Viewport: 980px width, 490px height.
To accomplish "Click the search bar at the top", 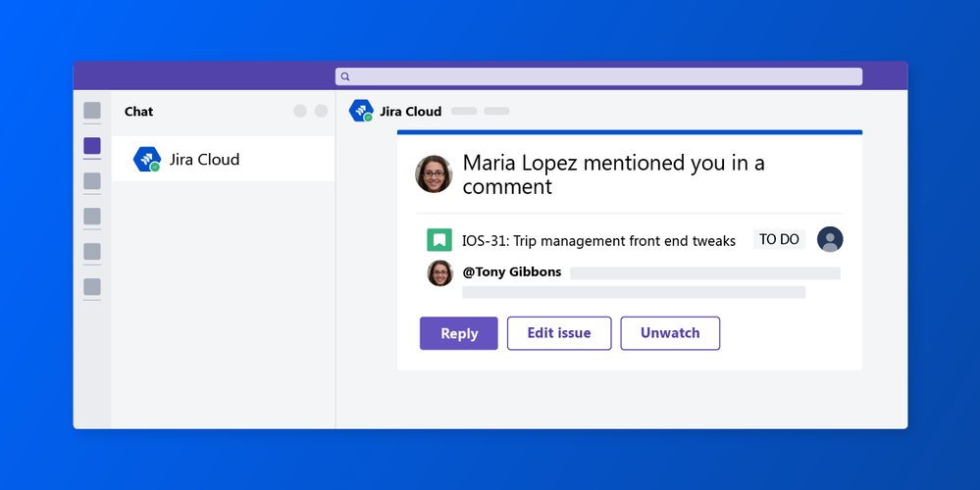I will click(598, 76).
